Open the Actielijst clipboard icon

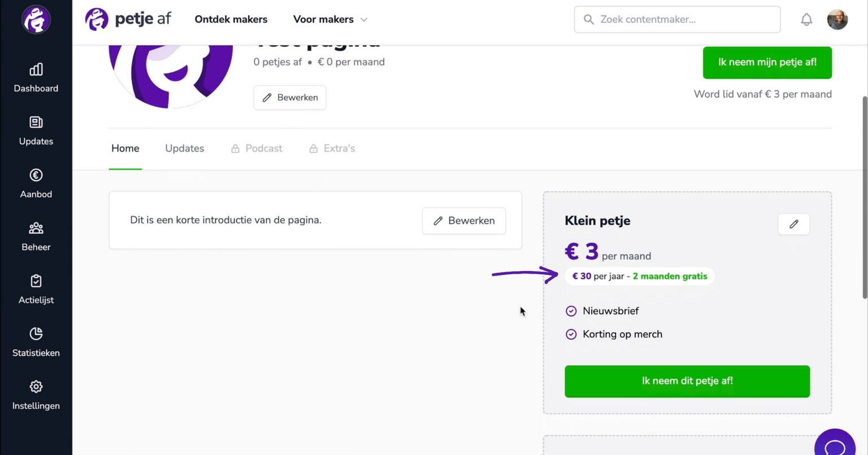pos(36,281)
